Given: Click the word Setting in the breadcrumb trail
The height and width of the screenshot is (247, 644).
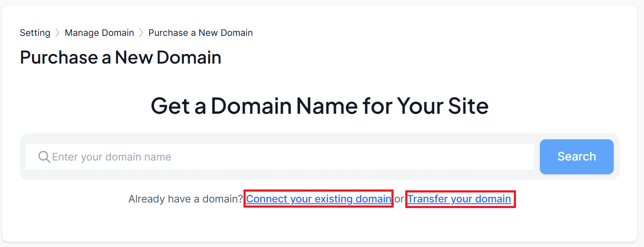Looking at the screenshot, I should pyautogui.click(x=35, y=33).
